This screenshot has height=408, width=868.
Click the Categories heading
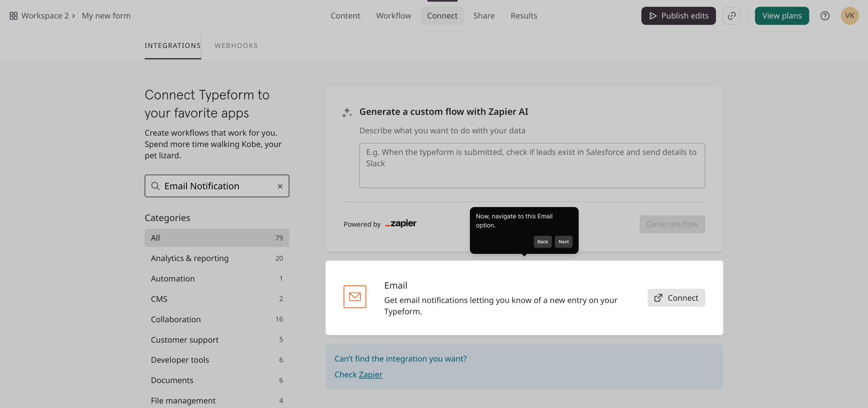(167, 218)
